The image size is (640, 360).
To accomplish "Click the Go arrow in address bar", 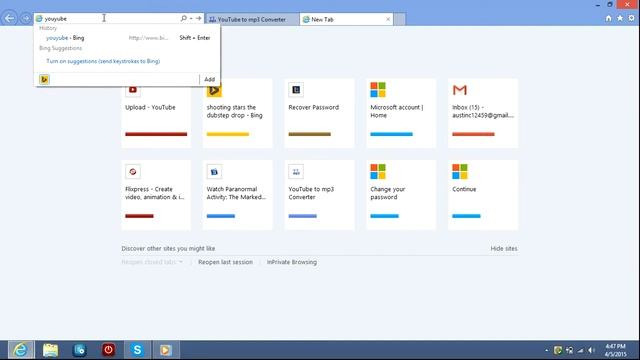I will [198, 18].
